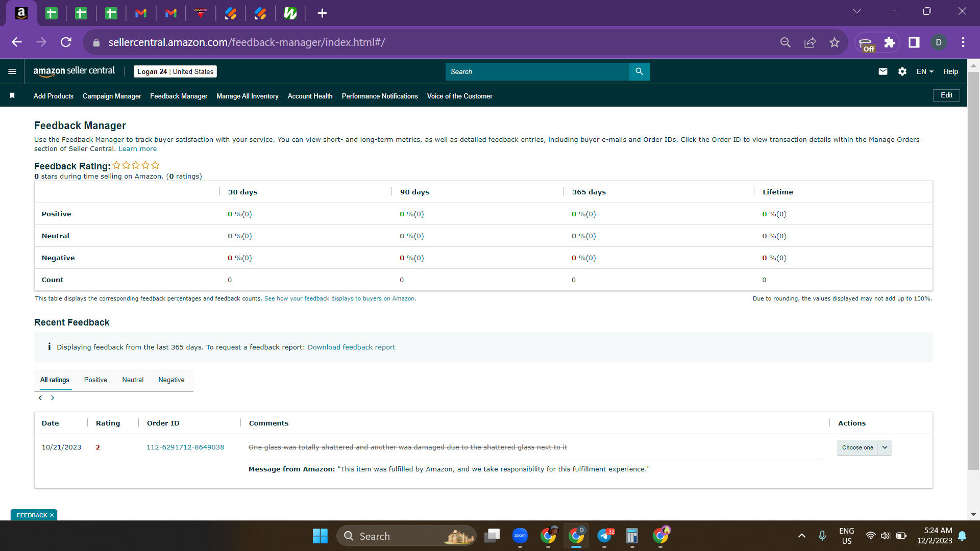Open Telegram from the taskbar
980x551 pixels.
point(605,536)
